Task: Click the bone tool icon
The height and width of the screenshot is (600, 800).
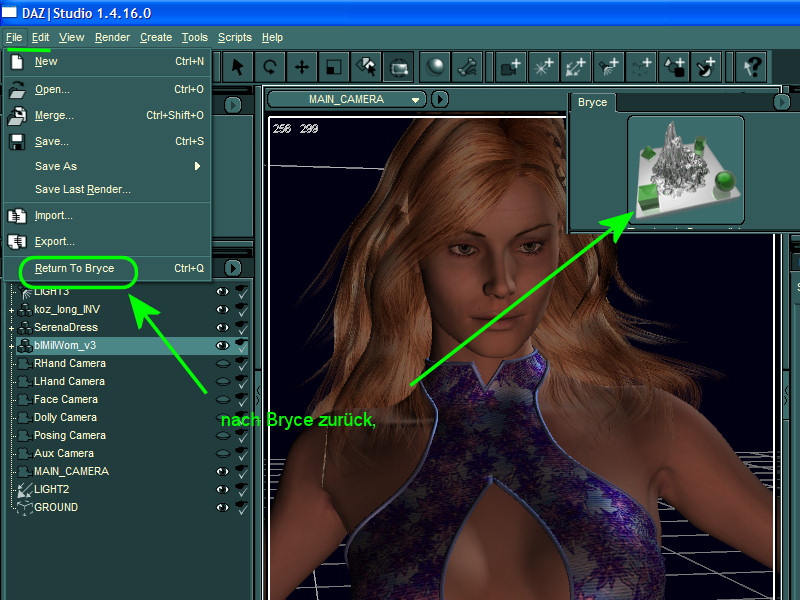Action: pyautogui.click(x=467, y=67)
